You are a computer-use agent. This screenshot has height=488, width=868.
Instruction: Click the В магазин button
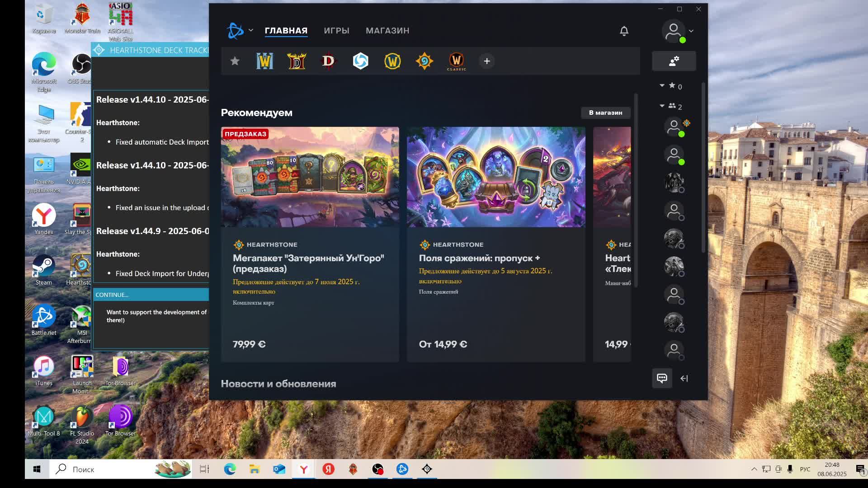[x=605, y=113]
